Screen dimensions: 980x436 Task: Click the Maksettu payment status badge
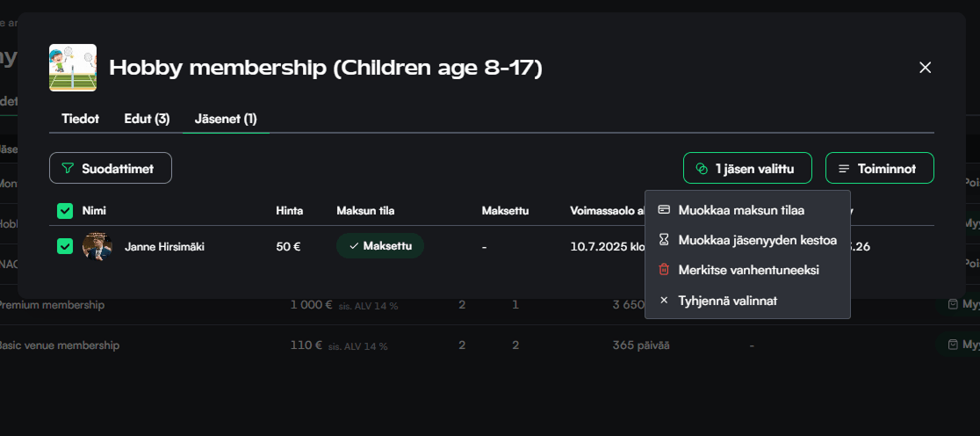380,246
